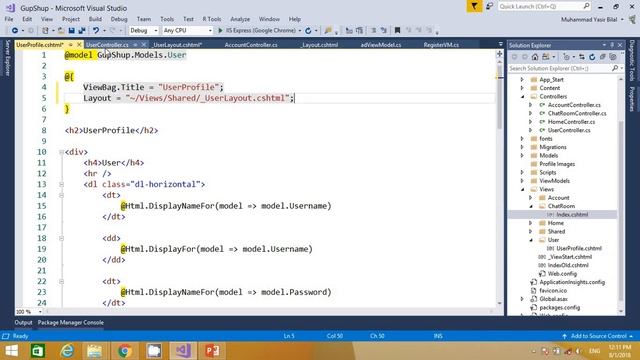Click the feedback icon beside Quick Launch
The width and height of the screenshot is (640, 360).
[x=489, y=7]
